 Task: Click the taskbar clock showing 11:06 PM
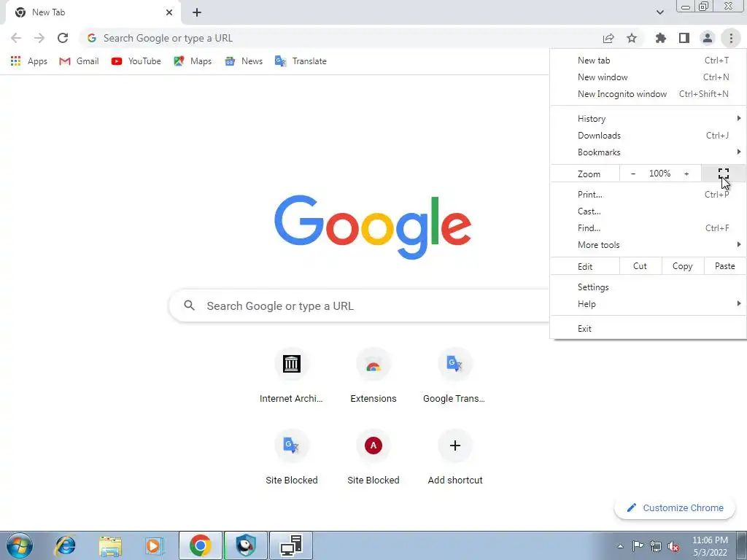(x=710, y=545)
